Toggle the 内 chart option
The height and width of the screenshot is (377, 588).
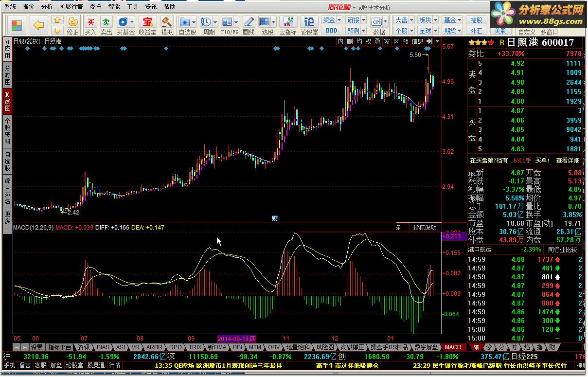(341, 42)
